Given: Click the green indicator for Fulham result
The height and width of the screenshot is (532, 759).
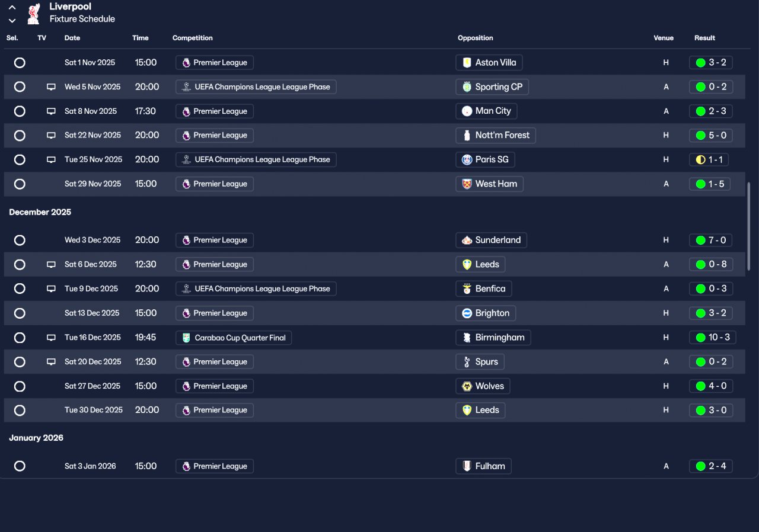Looking at the screenshot, I should pyautogui.click(x=701, y=466).
